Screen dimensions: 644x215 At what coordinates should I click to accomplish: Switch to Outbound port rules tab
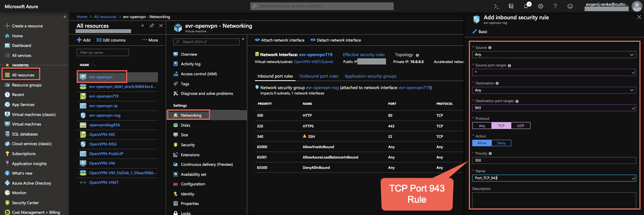(x=319, y=76)
